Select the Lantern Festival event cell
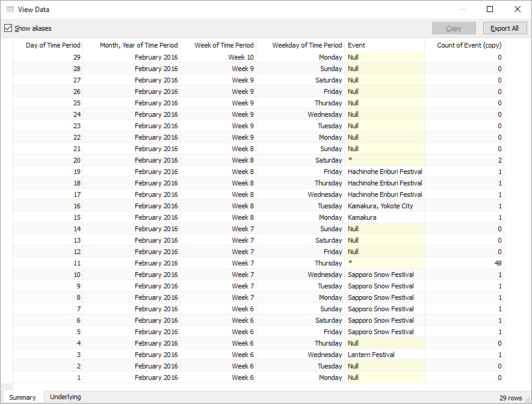This screenshot has width=532, height=404. pos(371,355)
